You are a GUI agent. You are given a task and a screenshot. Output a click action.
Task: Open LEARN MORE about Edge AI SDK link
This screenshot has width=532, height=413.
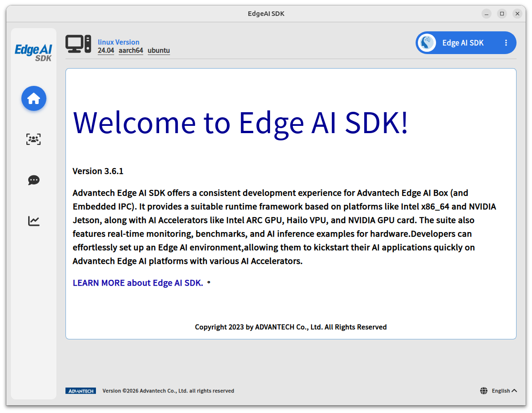pos(138,283)
